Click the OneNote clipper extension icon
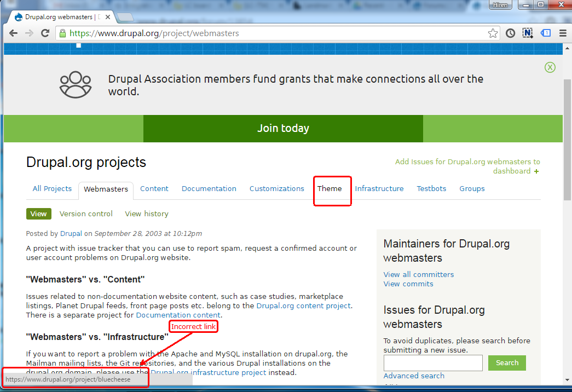Viewport: 572px width, 392px height. pos(528,33)
